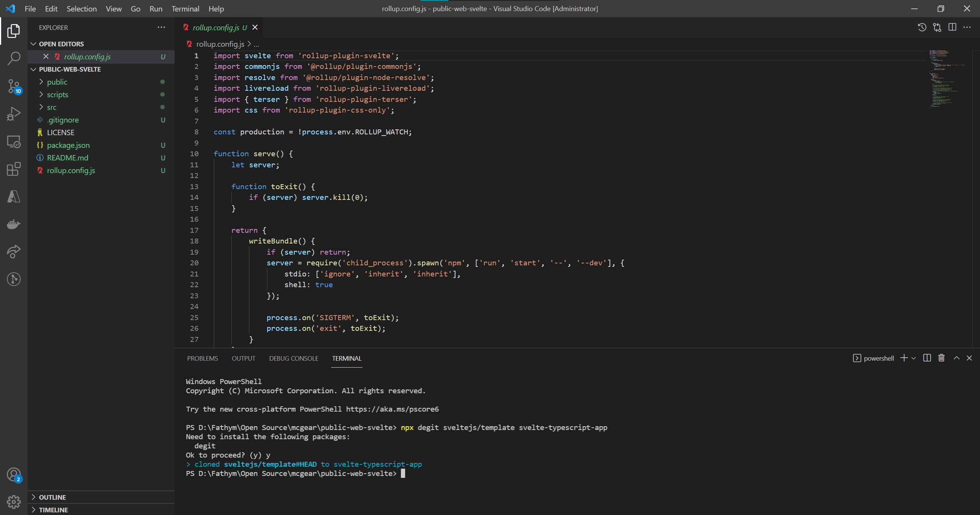This screenshot has height=515, width=980.
Task: Open breadcrumb ellipsis after rollup.config.js
Action: click(x=256, y=44)
